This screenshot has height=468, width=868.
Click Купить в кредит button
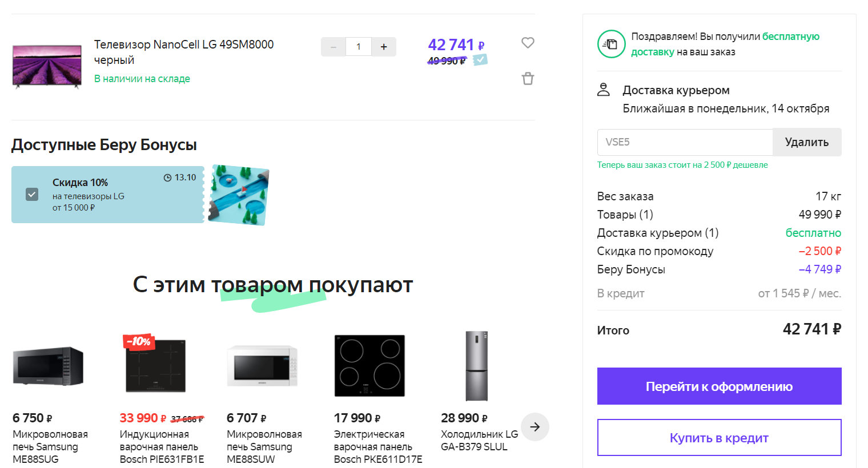pyautogui.click(x=719, y=438)
